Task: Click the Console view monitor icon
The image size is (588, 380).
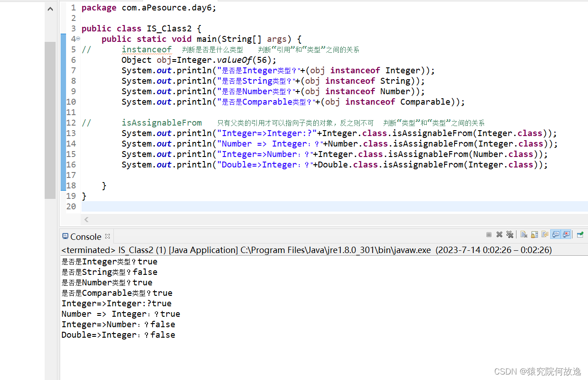Action: point(66,236)
